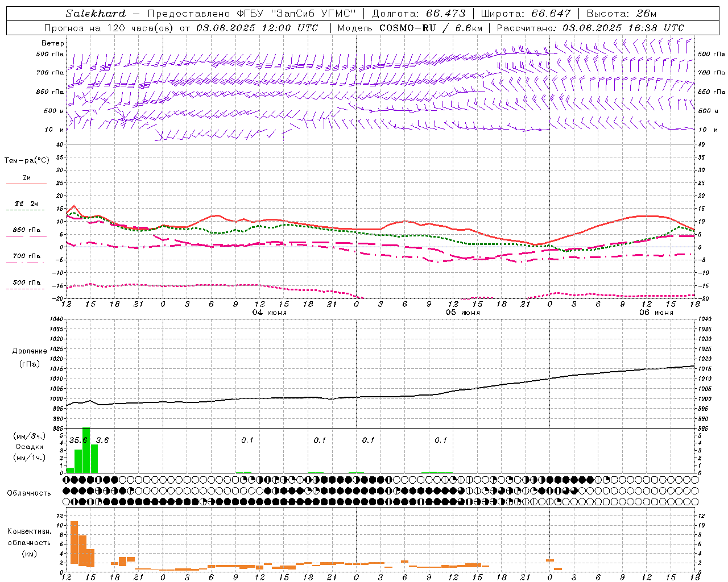The image size is (728, 582).
Task: Click the '700 гПа' temperature legend entry
Action: pos(27,256)
